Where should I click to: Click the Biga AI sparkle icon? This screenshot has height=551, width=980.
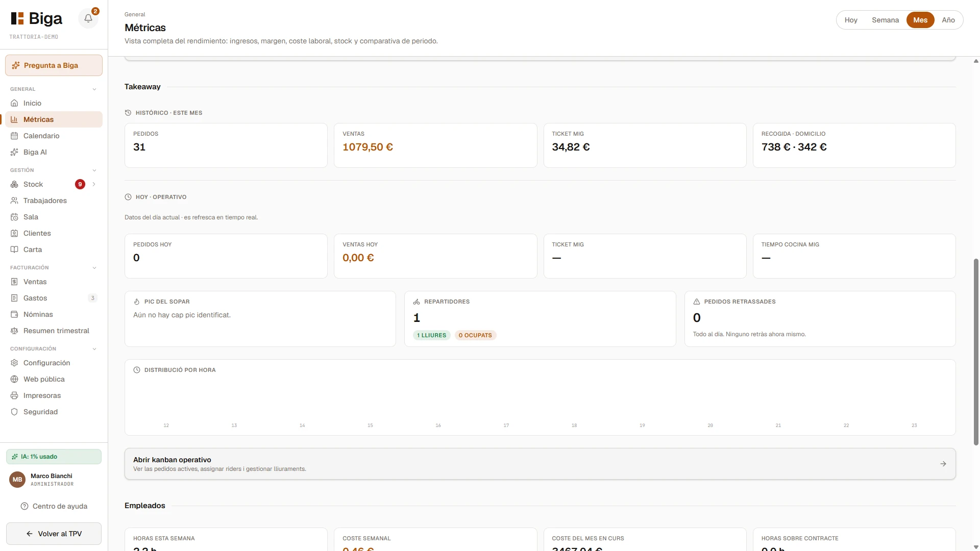point(14,152)
